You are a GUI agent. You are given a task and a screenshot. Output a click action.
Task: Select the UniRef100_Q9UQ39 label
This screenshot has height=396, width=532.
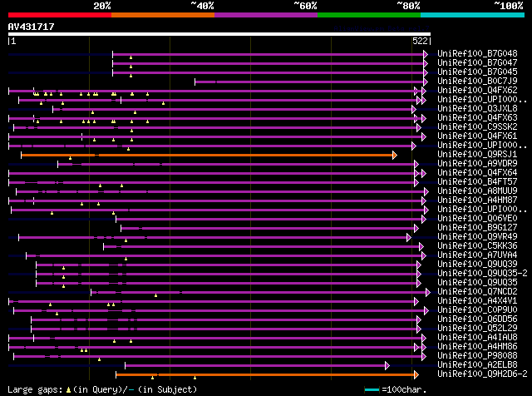tap(477, 265)
